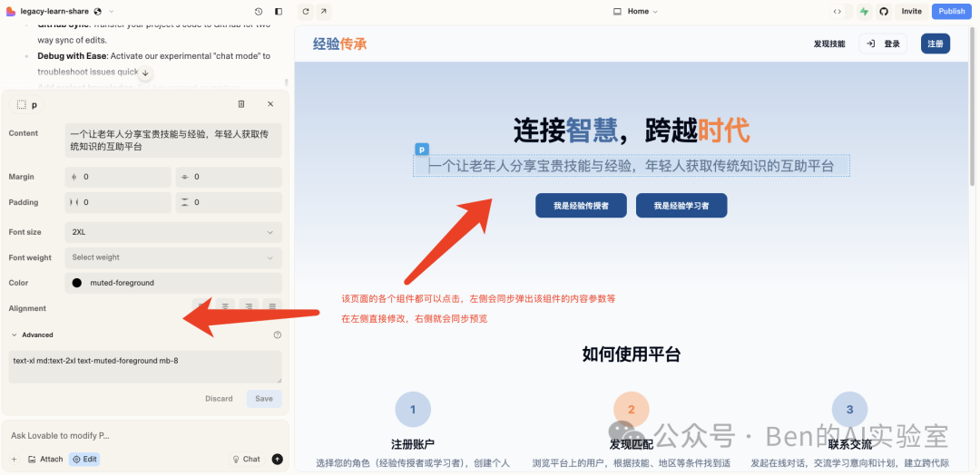This screenshot has height=475, width=980.
Task: Open the Font size 2XL dropdown
Action: 173,232
